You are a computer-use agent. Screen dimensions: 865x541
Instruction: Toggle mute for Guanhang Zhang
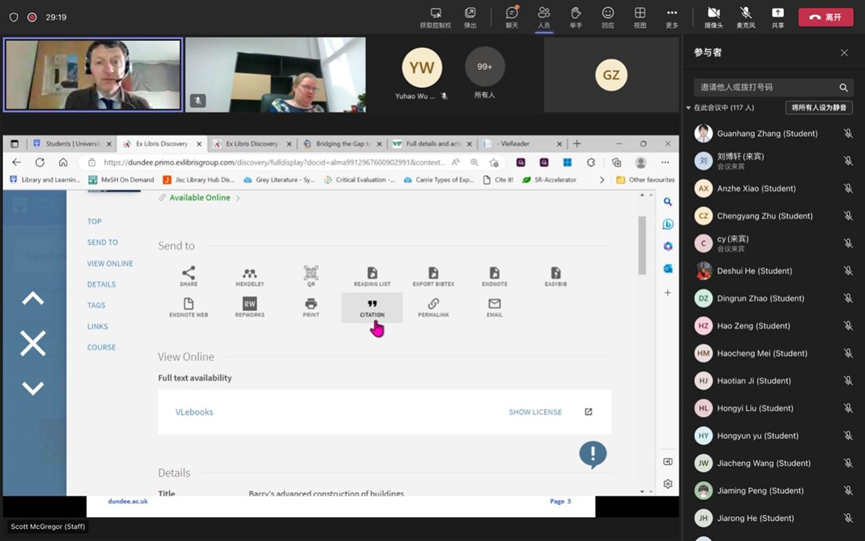coord(847,133)
